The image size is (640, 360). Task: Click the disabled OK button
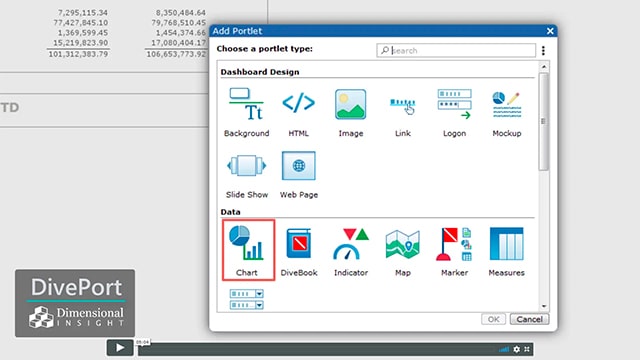(493, 319)
